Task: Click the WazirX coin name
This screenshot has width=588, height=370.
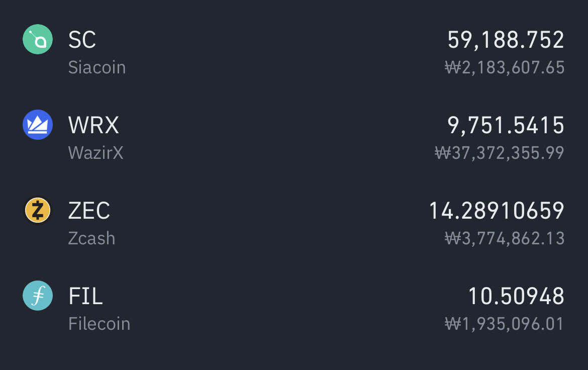Action: 95,153
